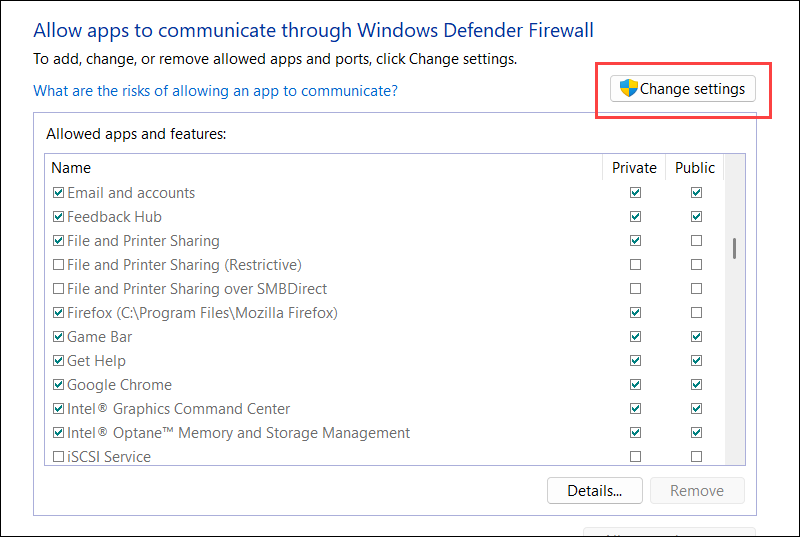Select Intel Optane Memory and Storage Management text
The image size is (800, 537).
tap(238, 432)
